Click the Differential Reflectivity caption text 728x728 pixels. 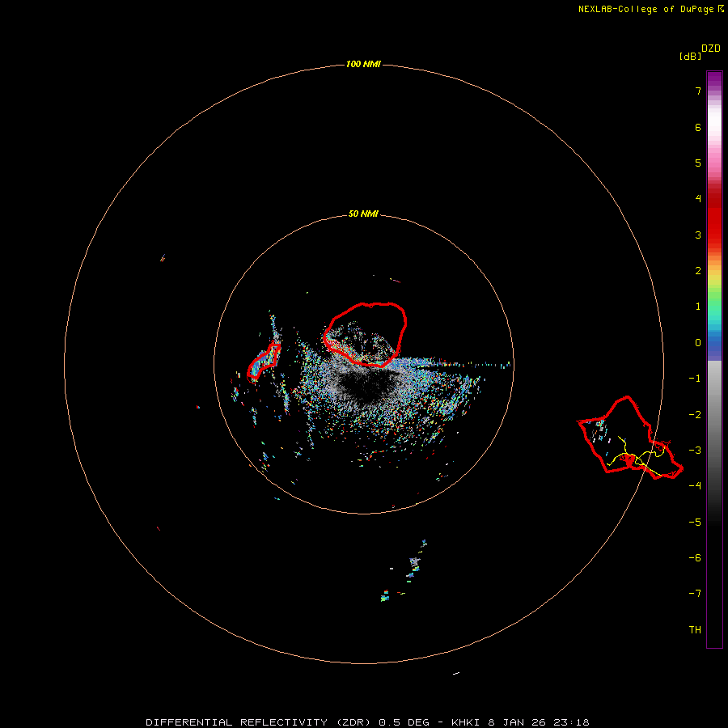click(367, 722)
